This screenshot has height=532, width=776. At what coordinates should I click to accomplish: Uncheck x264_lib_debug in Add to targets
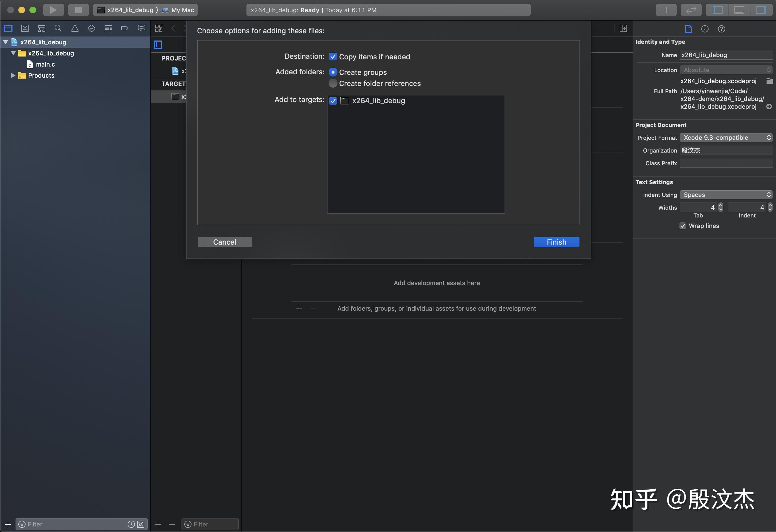[x=333, y=100]
